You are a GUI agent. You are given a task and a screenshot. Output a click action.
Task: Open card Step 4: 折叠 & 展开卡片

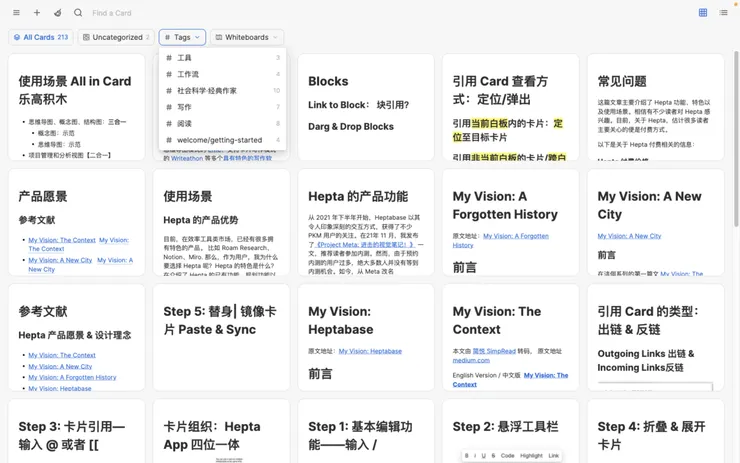(656, 431)
